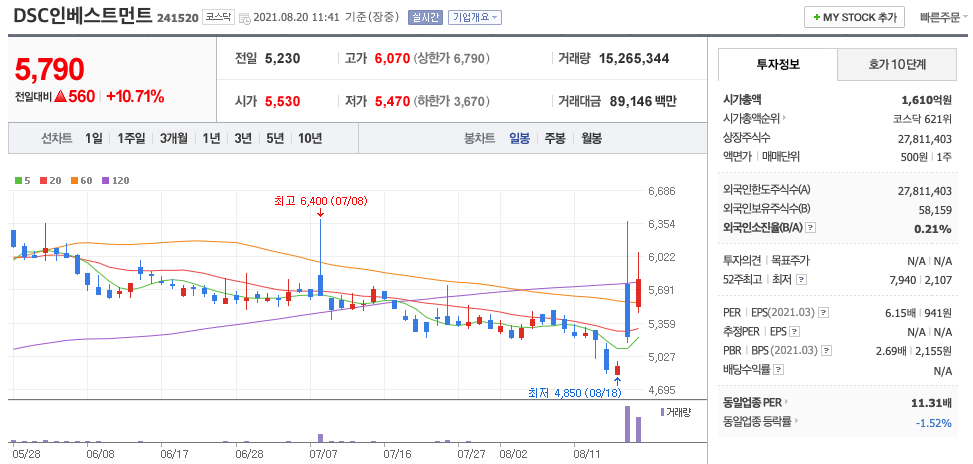Click the 상장주식수 value 27,811,403
Screen dimensions: 973x464
(925, 138)
